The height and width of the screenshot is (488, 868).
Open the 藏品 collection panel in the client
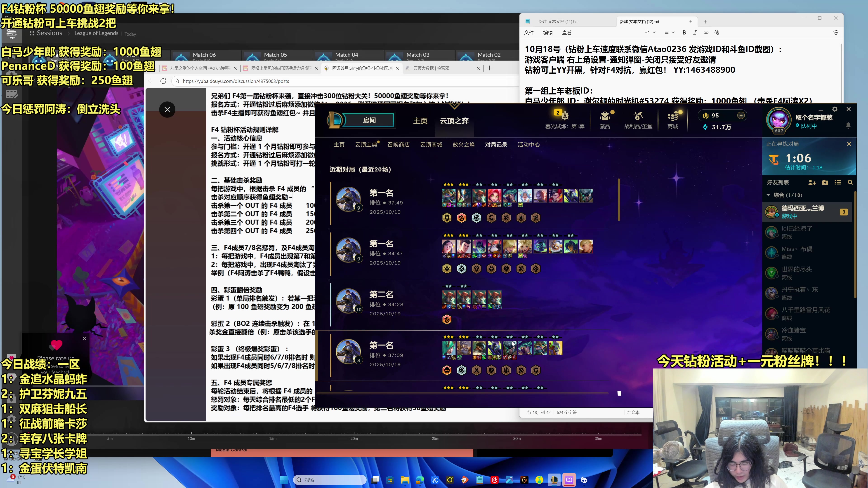(x=605, y=120)
